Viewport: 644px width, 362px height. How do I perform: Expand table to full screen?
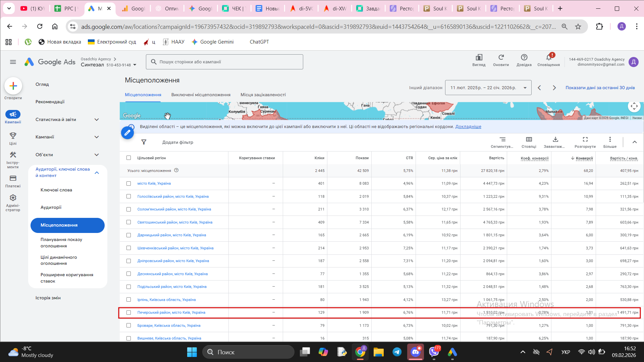[585, 140]
